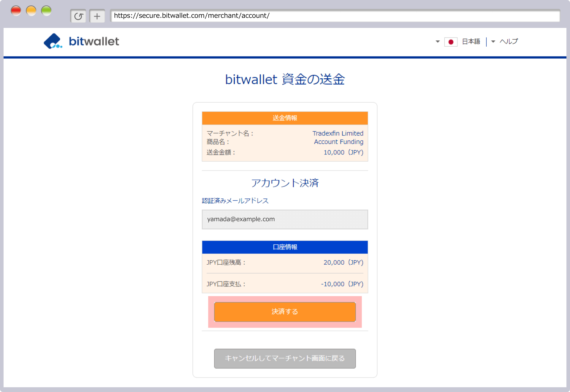
Task: Open the language selection dropdown arrow
Action: (x=437, y=42)
